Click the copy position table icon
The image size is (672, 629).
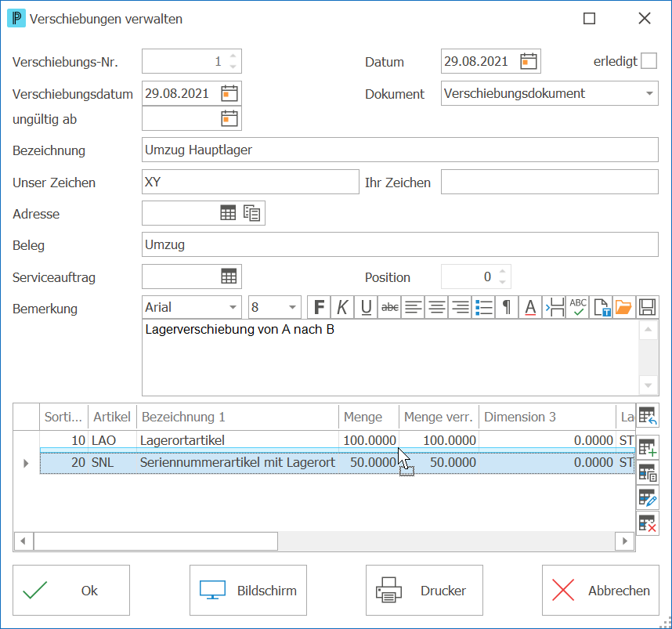648,472
